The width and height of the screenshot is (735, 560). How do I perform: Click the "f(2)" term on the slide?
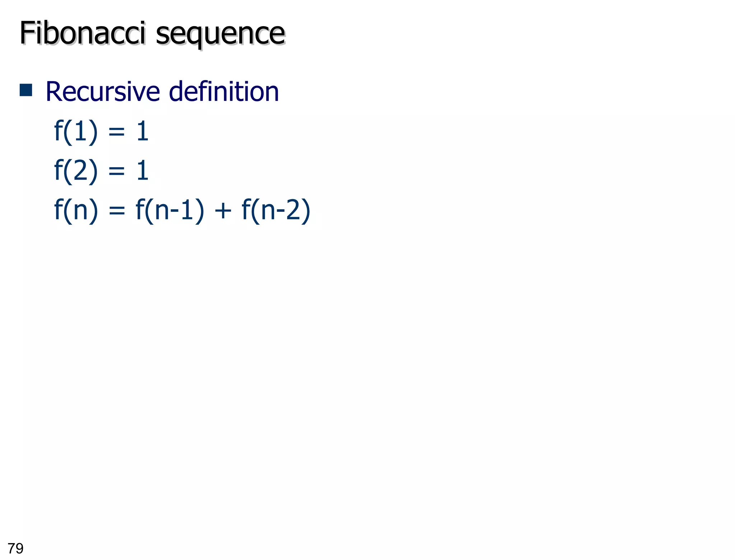76,171
